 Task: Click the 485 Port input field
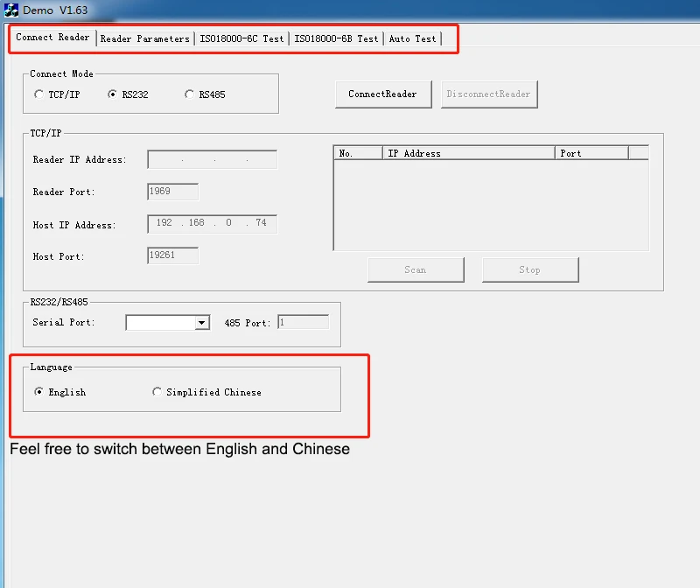tap(304, 322)
